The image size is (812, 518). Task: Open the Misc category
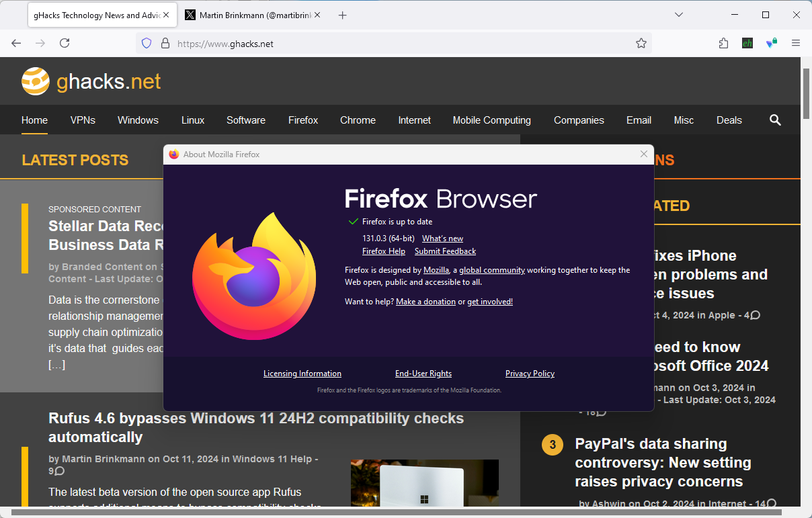pos(684,120)
